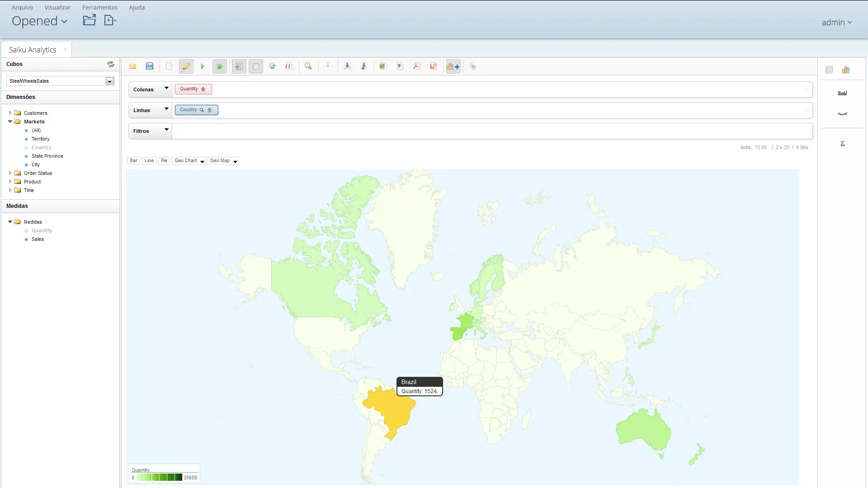Click the report pencil icon after PDF
Viewport: 868px width, 488px height.
(x=434, y=66)
